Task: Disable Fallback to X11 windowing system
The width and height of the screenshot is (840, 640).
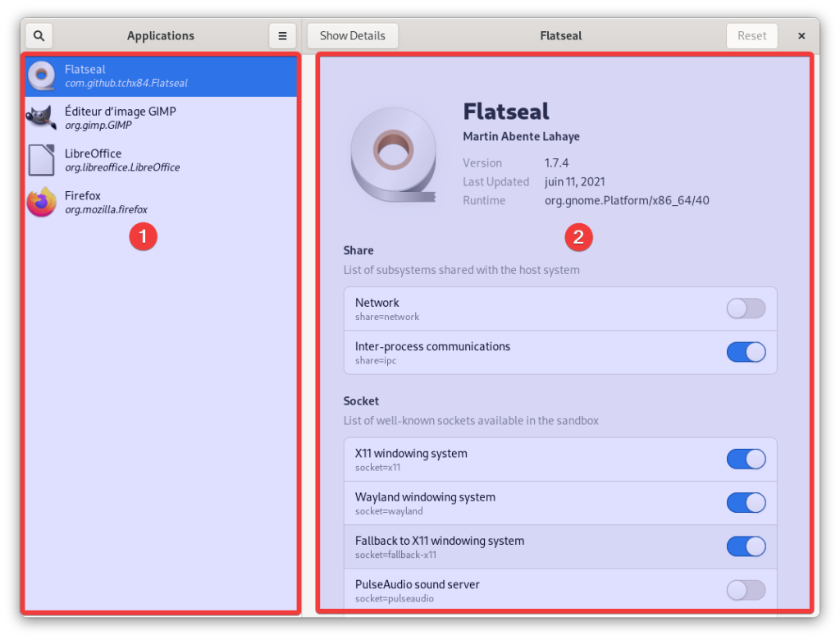Action: pyautogui.click(x=746, y=546)
